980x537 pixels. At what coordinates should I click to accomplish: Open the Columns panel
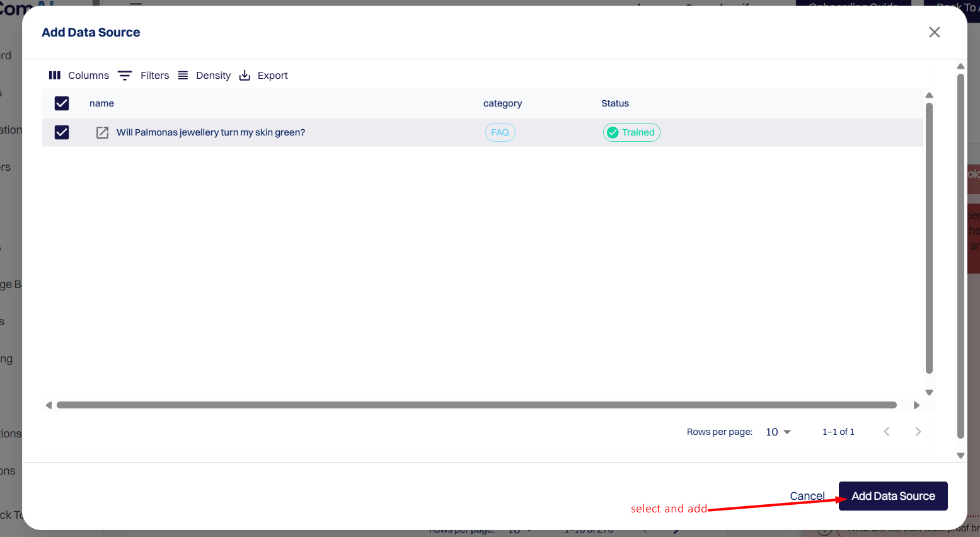79,75
